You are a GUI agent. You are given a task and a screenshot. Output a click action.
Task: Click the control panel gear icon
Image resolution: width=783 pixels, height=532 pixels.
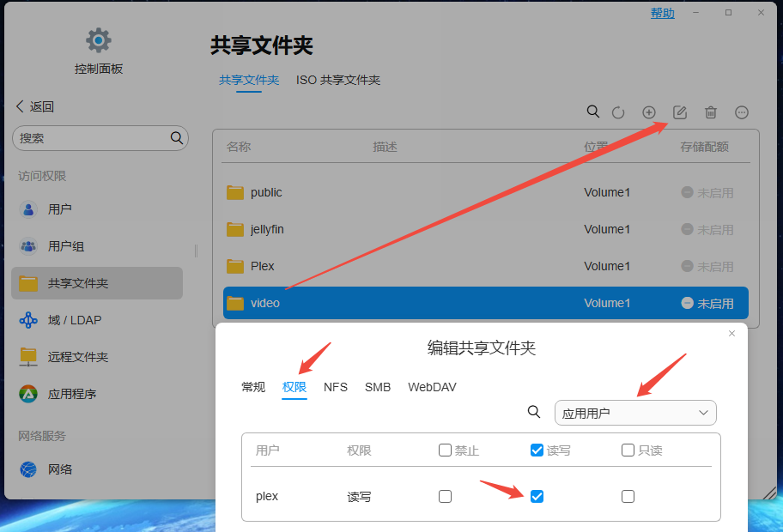coord(99,40)
